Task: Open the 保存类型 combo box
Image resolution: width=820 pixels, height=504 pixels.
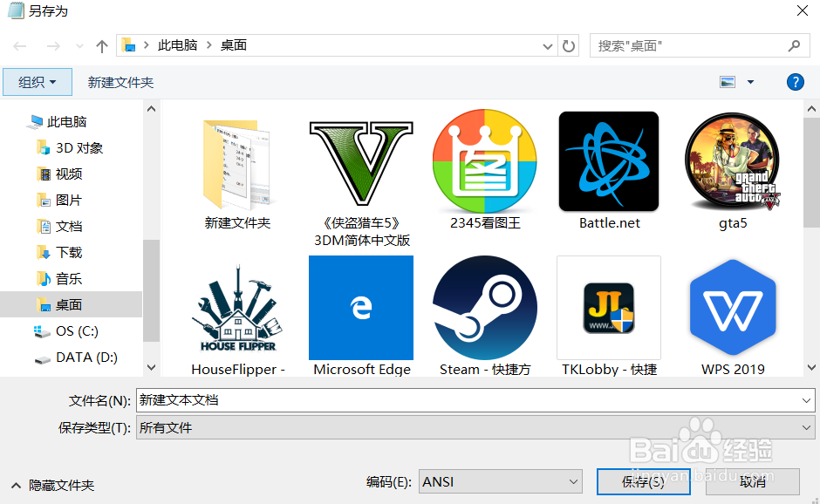Action: pyautogui.click(x=475, y=427)
